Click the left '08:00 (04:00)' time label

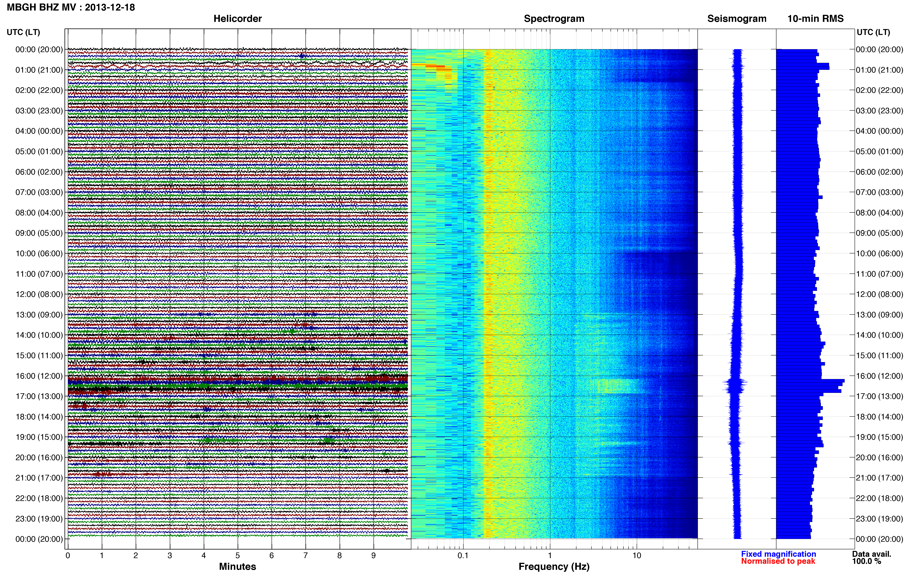tap(39, 213)
